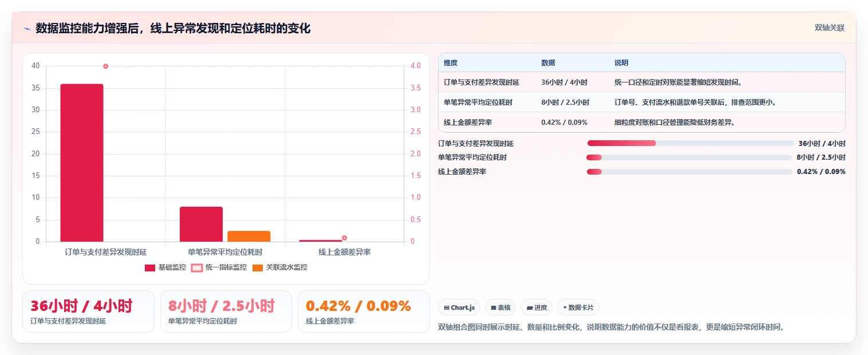Image resolution: width=868 pixels, height=355 pixels.
Task: Click value 36小时 / 4小时 right of progress bar
Action: (x=822, y=144)
